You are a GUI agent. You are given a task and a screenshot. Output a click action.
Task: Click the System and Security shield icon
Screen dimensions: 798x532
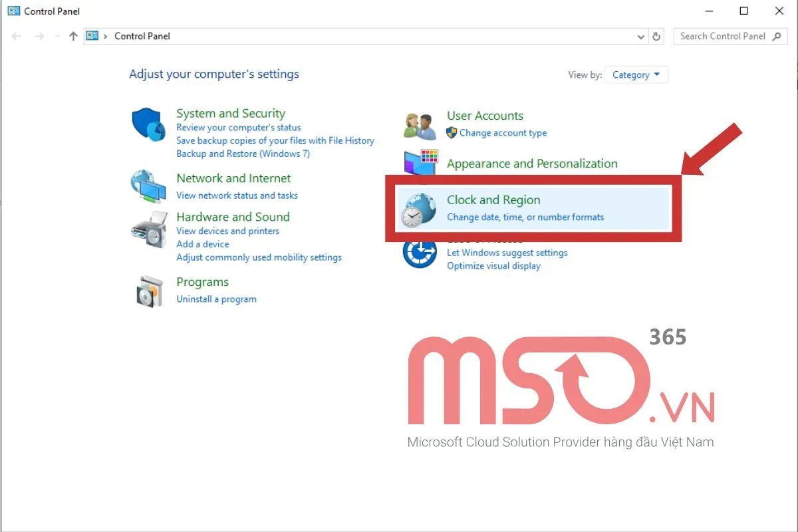click(x=148, y=124)
